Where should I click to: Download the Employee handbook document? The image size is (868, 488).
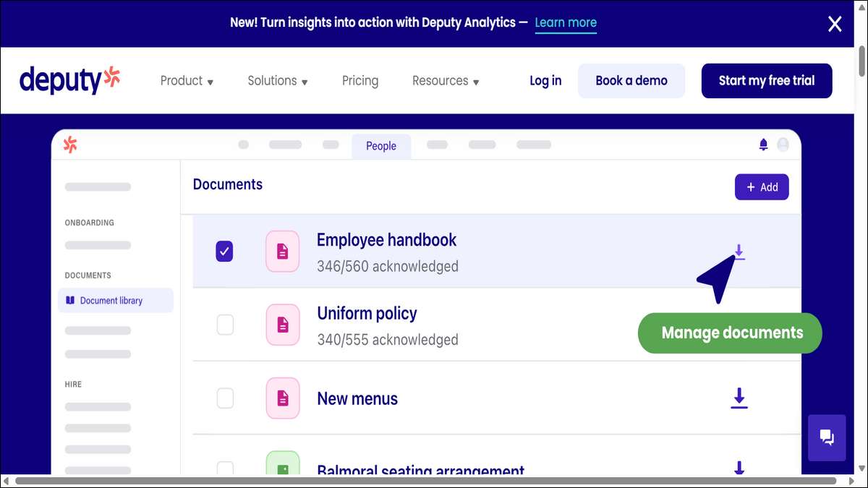tap(739, 252)
